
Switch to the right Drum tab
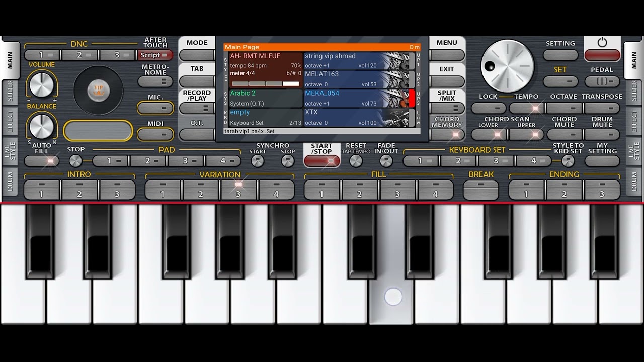pyautogui.click(x=634, y=182)
